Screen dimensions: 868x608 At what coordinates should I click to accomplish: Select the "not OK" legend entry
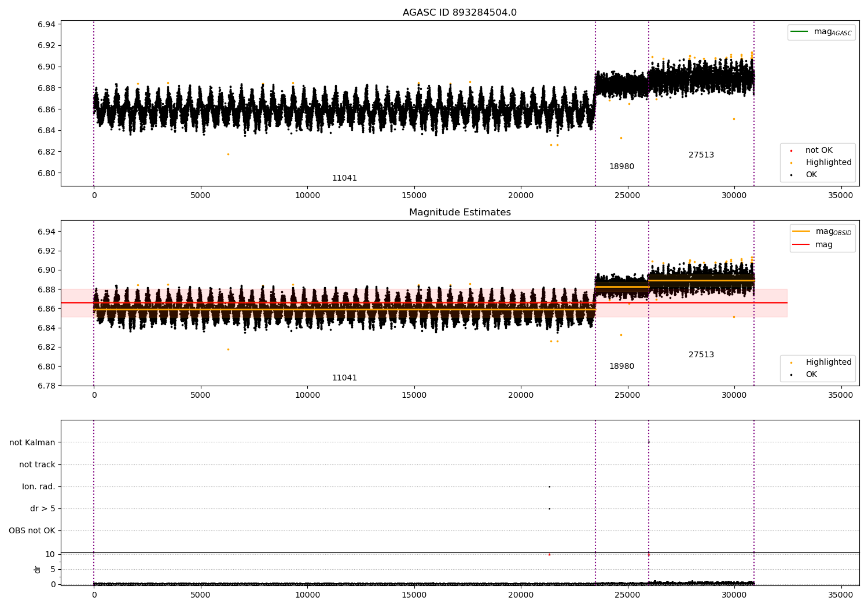819,151
